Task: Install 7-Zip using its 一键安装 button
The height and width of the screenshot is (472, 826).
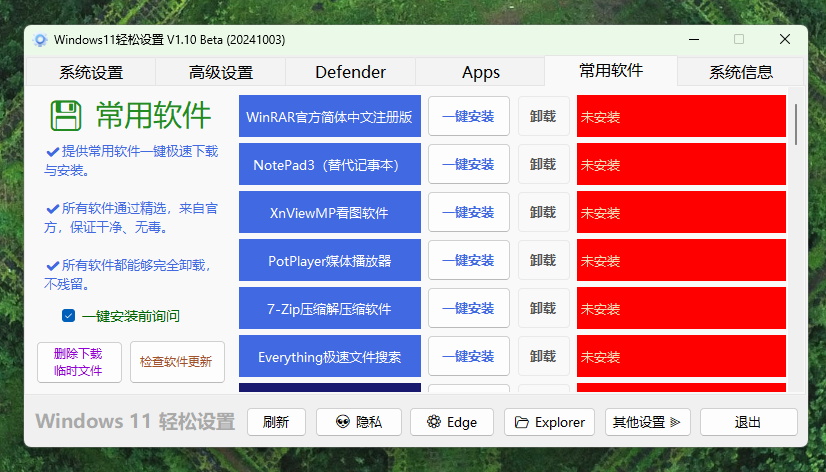Action: [468, 308]
